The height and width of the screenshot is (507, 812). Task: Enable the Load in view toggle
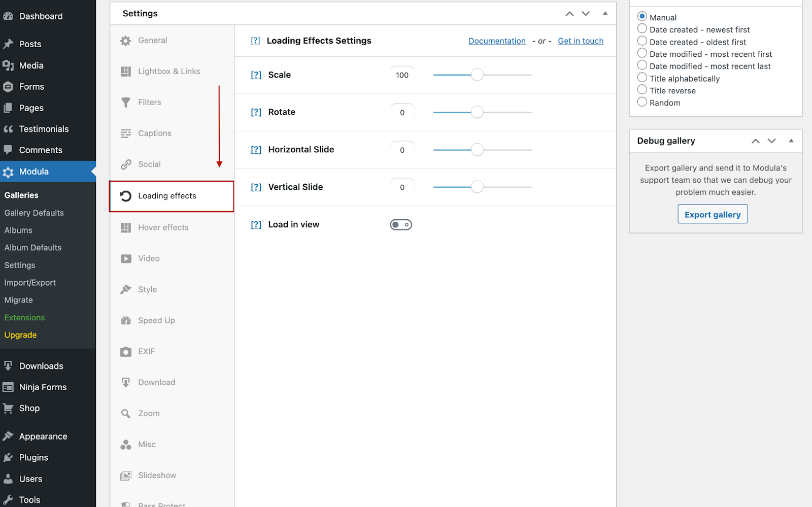tap(401, 225)
